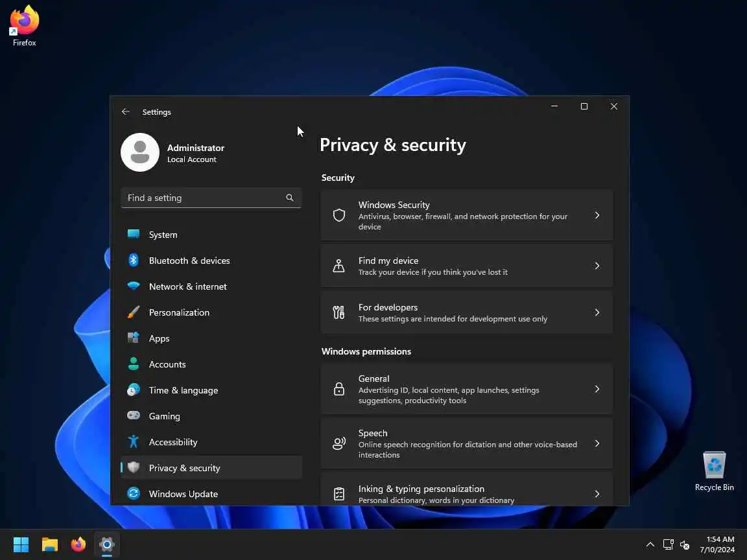
Task: Open Inking & typing personalization title
Action: pos(421,489)
